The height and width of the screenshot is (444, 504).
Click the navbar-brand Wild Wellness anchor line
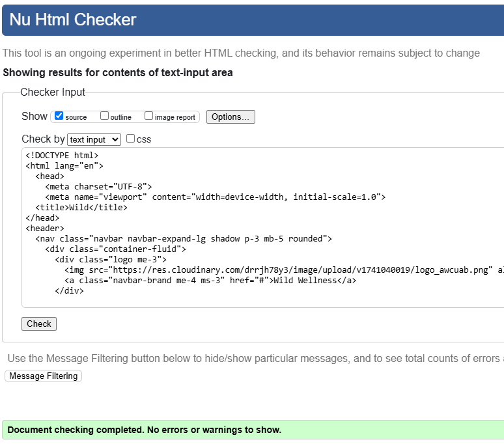coord(210,281)
